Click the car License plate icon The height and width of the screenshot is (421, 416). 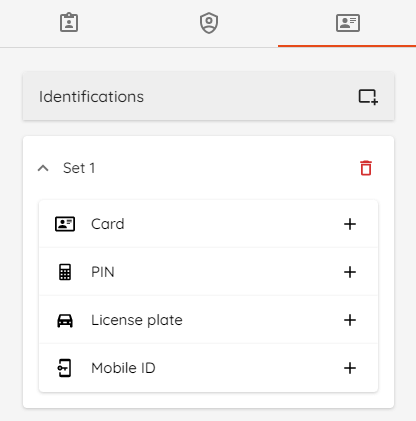click(x=65, y=320)
